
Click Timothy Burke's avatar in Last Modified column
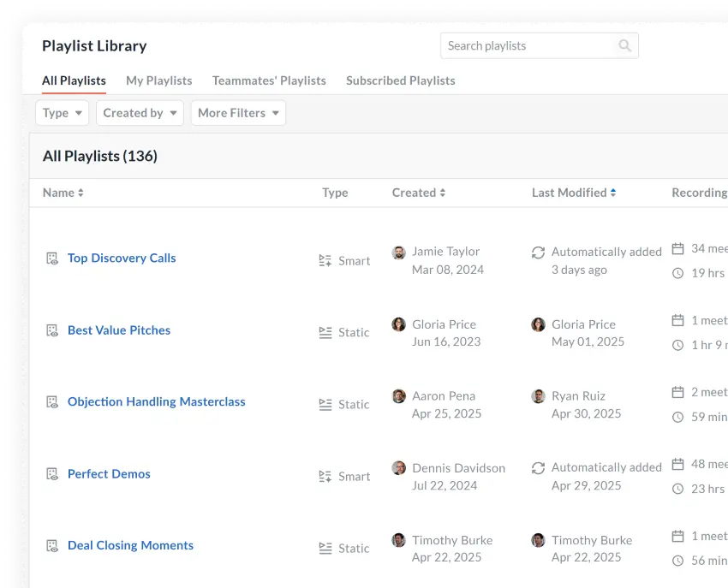(538, 540)
